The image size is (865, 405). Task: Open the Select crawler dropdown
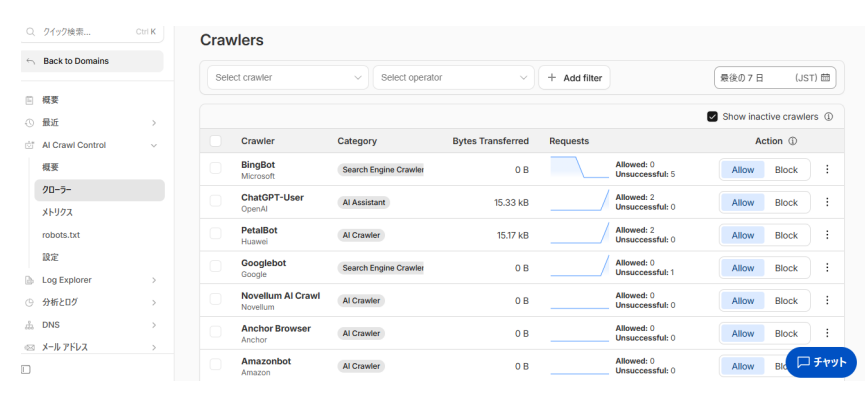coord(288,77)
